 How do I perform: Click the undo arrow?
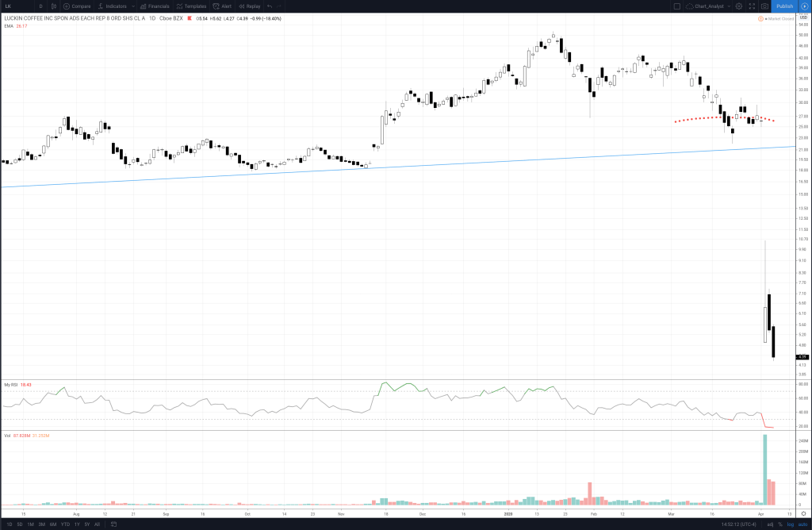pyautogui.click(x=270, y=6)
